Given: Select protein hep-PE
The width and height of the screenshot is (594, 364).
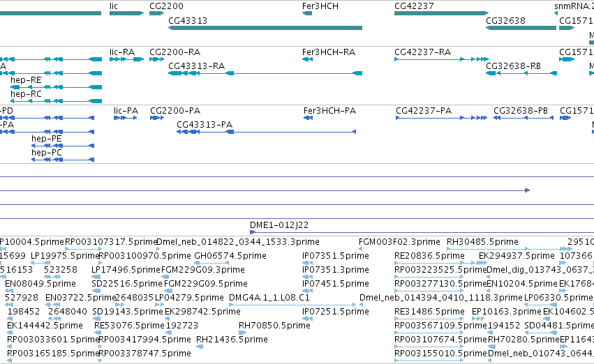Looking at the screenshot, I should 63,146.
